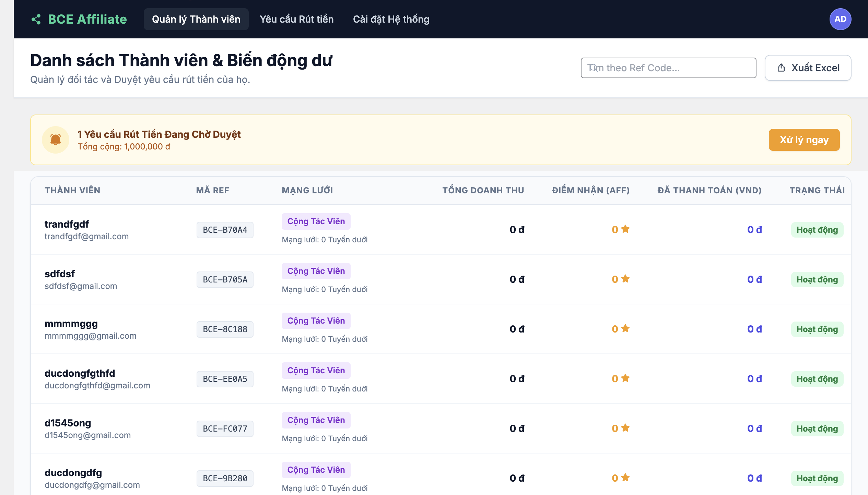Click BCE Affiliate brand title
This screenshot has height=495, width=868.
(x=87, y=19)
